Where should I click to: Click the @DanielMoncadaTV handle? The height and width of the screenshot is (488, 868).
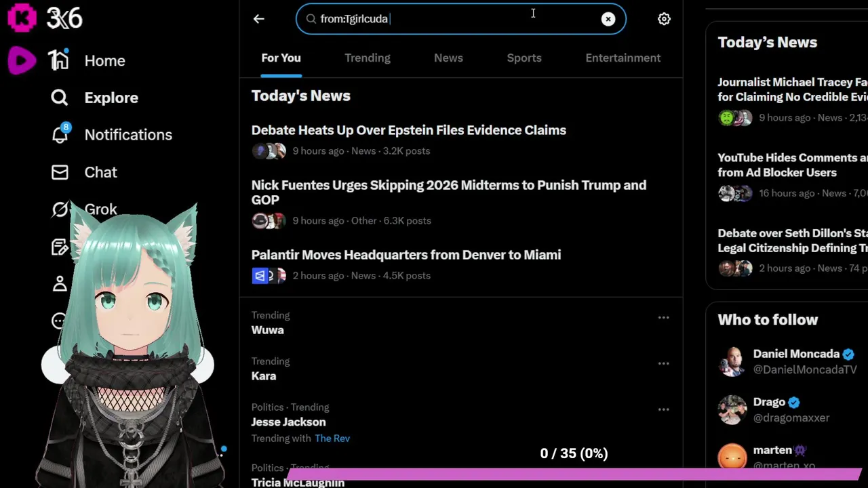pyautogui.click(x=805, y=370)
